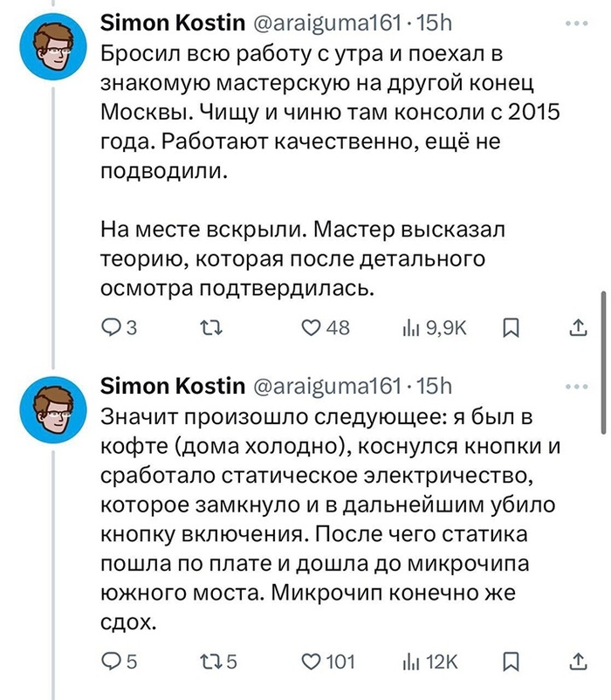This screenshot has width=611, height=700.
Task: Share the static electricity tweet
Action: [577, 662]
